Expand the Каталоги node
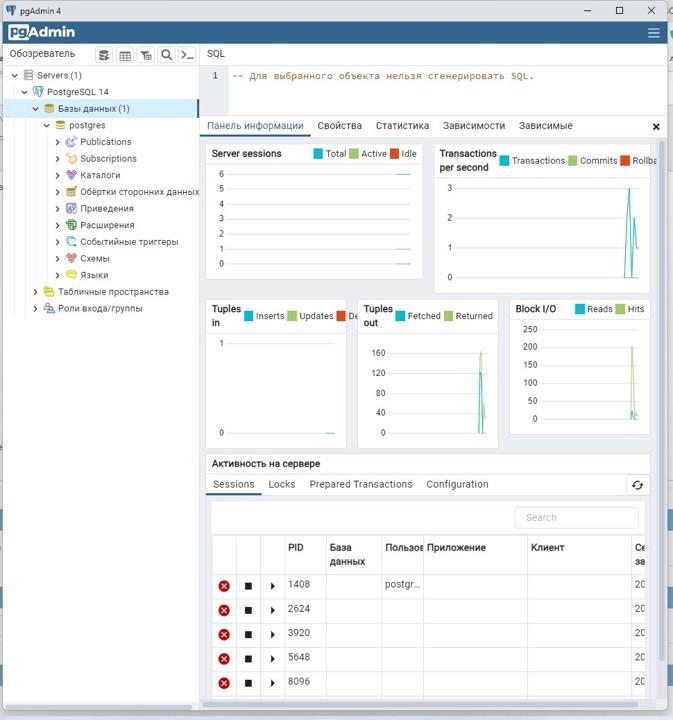 (x=57, y=175)
